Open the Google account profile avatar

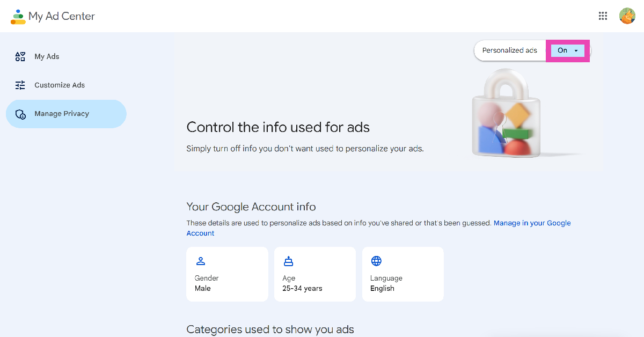tap(627, 16)
